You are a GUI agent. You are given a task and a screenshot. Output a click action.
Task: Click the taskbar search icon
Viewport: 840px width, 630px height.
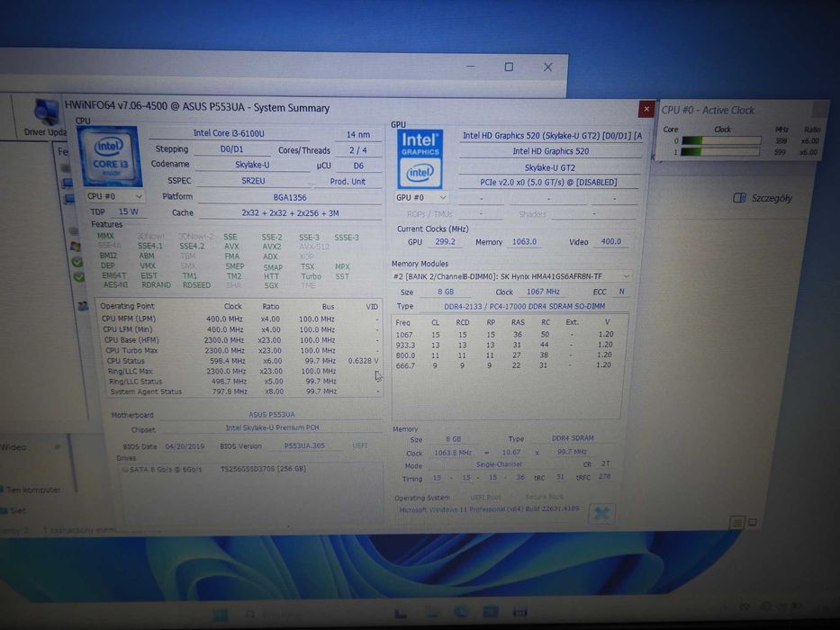click(250, 615)
